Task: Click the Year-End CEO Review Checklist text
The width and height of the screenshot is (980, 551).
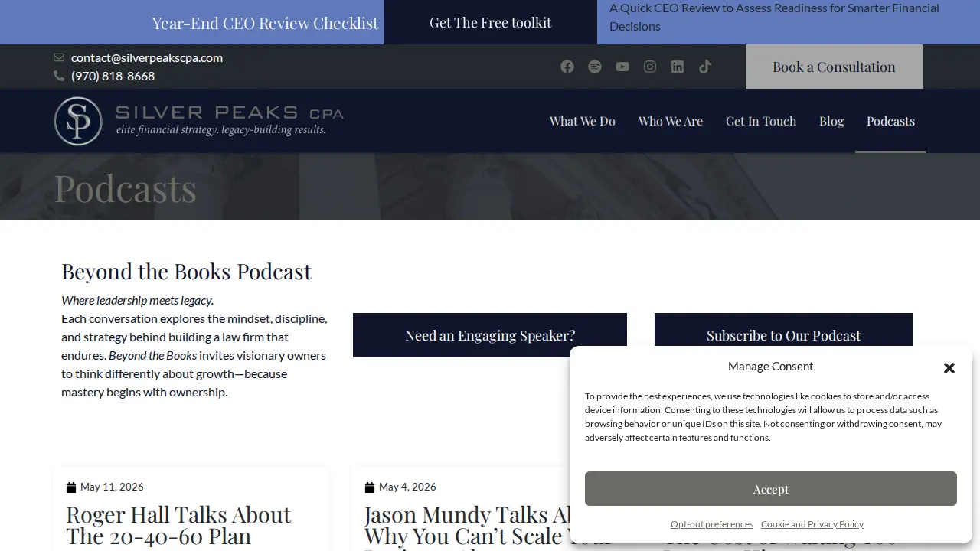Action: 265,23
